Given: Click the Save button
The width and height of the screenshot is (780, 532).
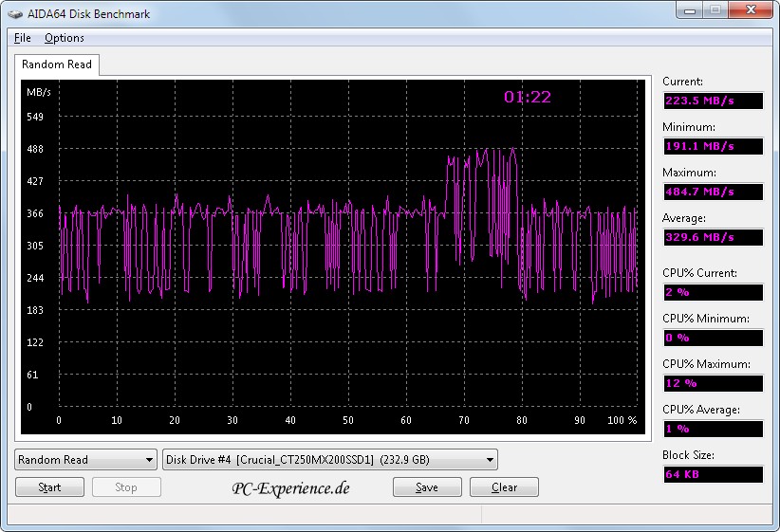Looking at the screenshot, I should click(427, 487).
